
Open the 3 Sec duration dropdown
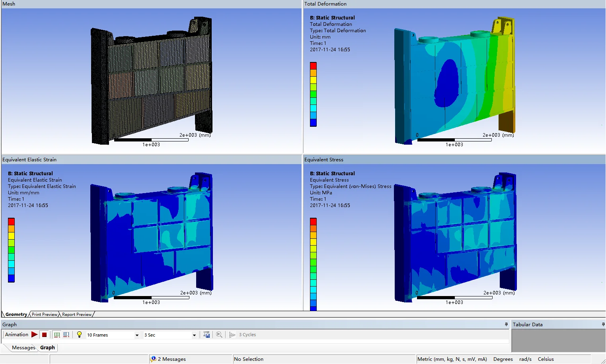click(194, 335)
